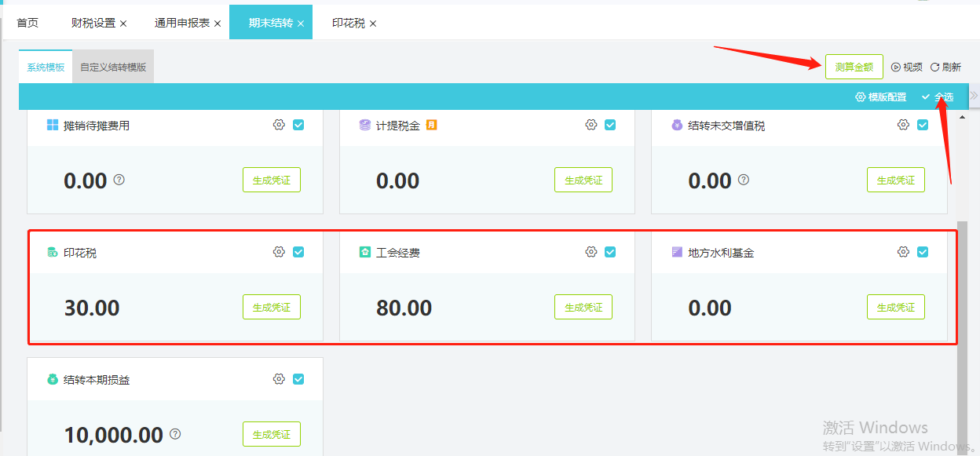Click the 测算金额 button
The width and height of the screenshot is (980, 456).
[x=854, y=67]
